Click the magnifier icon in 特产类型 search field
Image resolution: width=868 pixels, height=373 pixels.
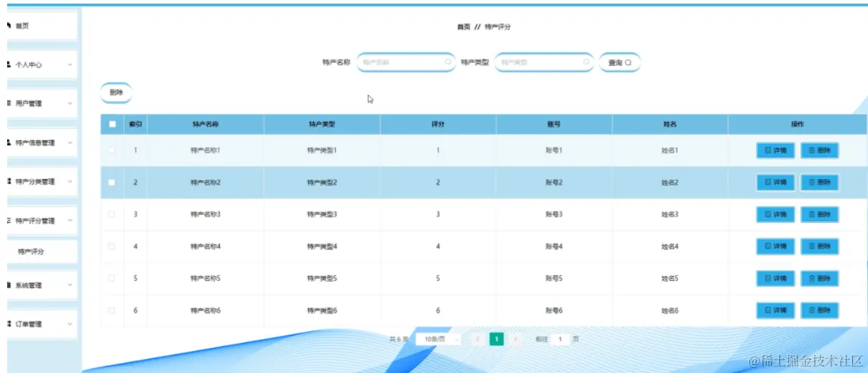(586, 63)
